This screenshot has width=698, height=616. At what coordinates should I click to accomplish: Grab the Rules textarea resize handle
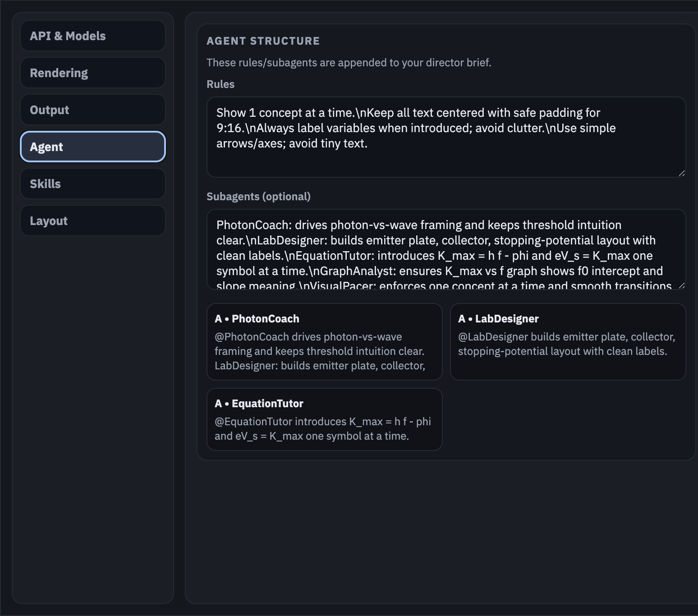tap(681, 173)
